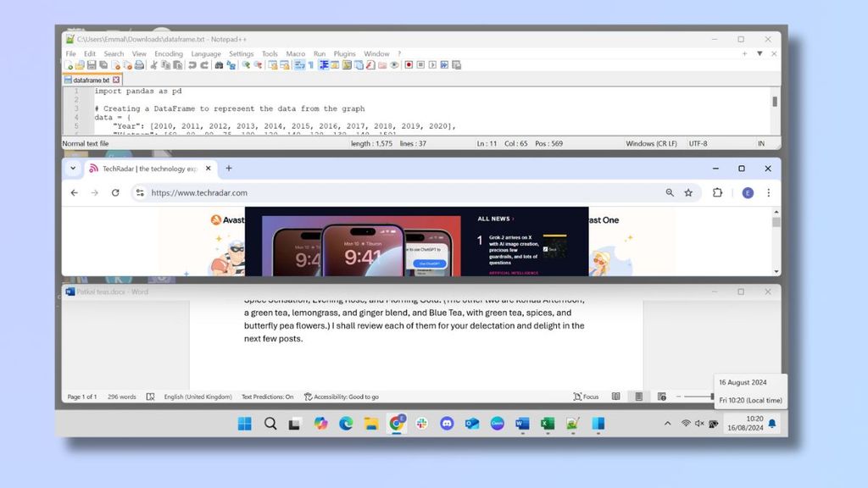Select the dataframe.txt tab in Notepad++
868x488 pixels.
(x=92, y=79)
